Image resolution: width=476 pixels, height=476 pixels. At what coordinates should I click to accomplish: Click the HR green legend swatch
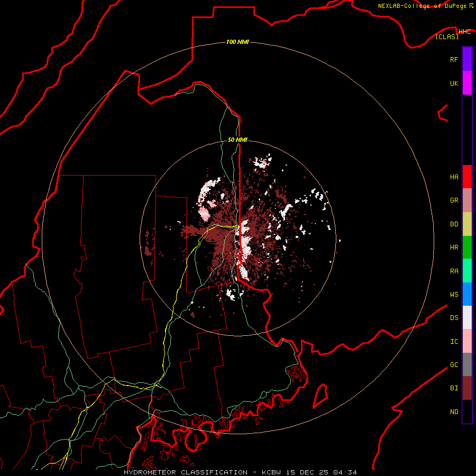click(x=467, y=248)
